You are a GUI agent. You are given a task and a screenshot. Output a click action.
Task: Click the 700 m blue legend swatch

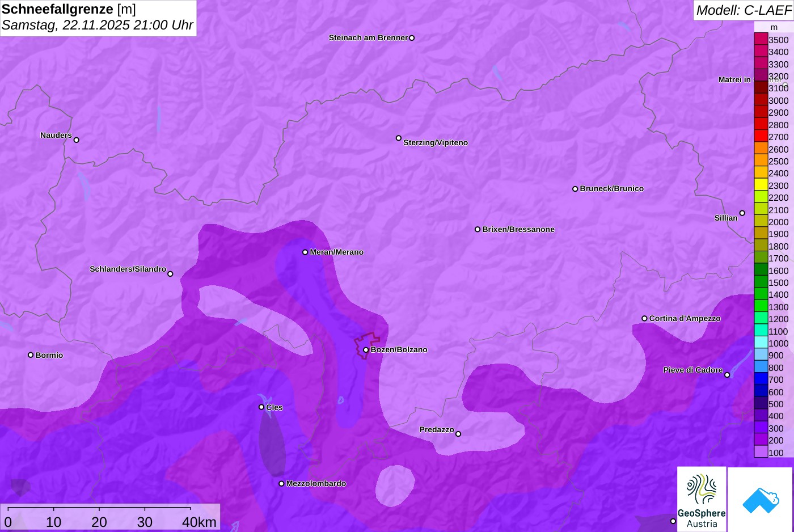[x=761, y=379]
